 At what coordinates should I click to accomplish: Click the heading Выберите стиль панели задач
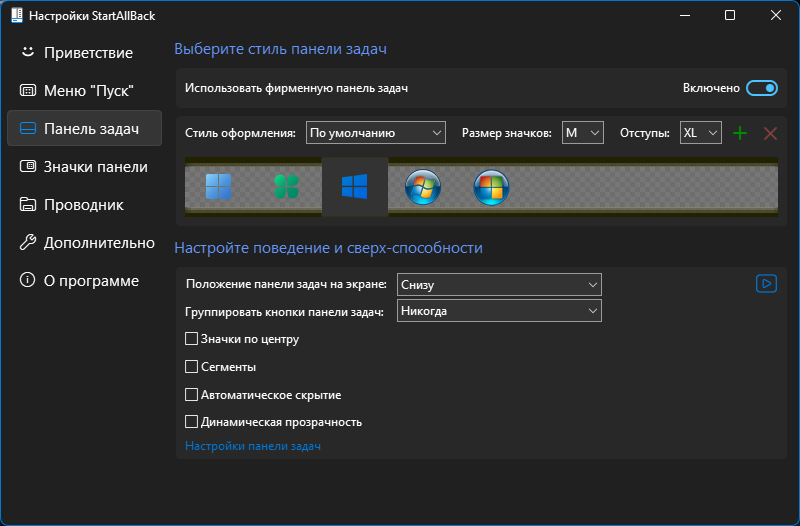click(280, 49)
